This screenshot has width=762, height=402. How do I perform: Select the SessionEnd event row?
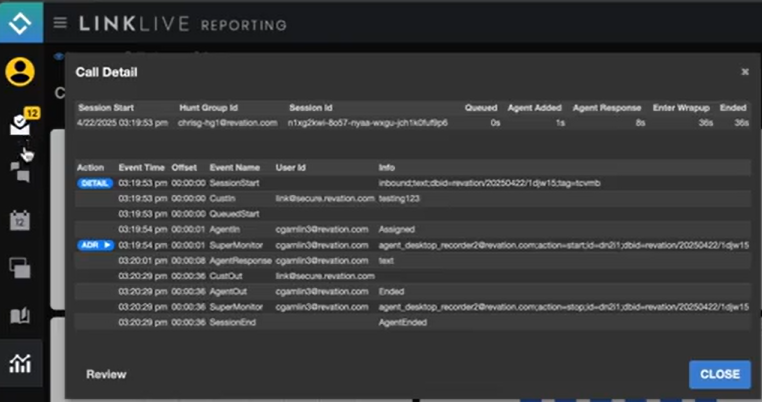(232, 322)
